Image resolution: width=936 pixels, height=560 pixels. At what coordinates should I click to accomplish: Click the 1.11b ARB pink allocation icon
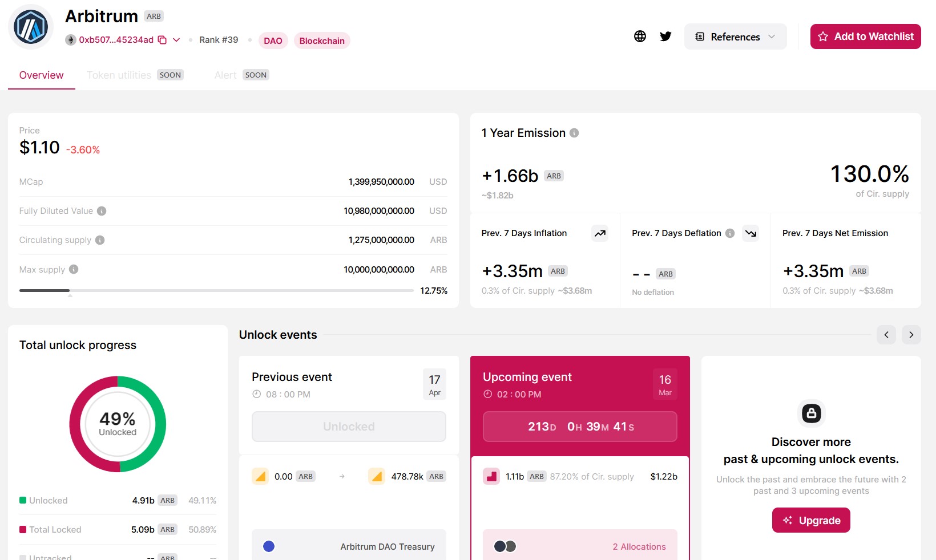coord(491,476)
